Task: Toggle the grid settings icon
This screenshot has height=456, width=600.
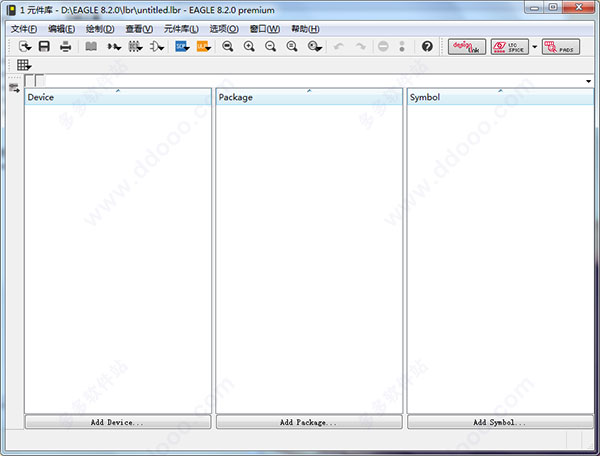Action: click(25, 66)
